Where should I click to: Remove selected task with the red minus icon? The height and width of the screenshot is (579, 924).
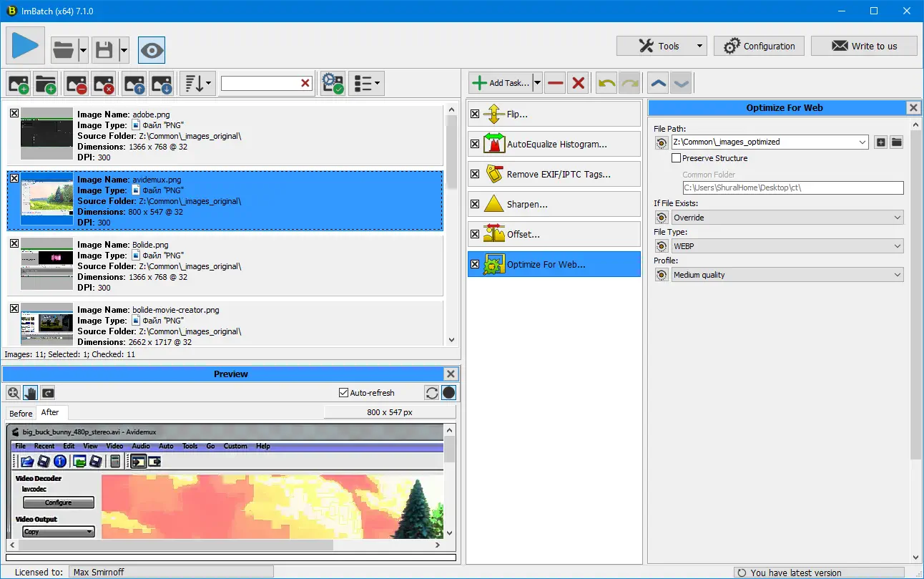[555, 83]
